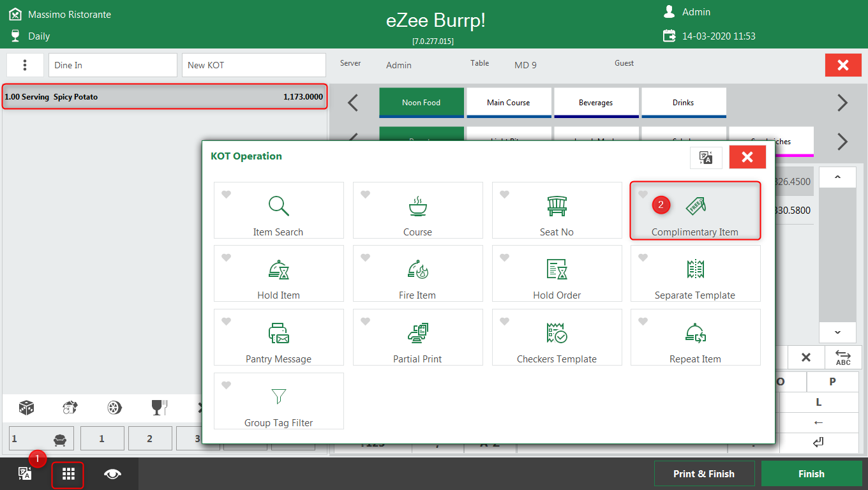Toggle heart on Group Tag Filter tile
This screenshot has height=490, width=868.
tap(226, 385)
